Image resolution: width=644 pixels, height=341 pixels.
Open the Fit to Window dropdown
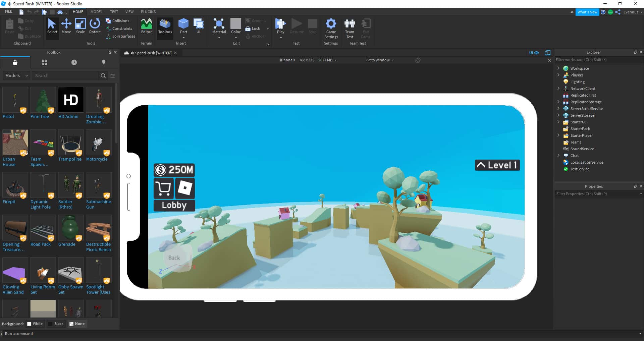[379, 60]
